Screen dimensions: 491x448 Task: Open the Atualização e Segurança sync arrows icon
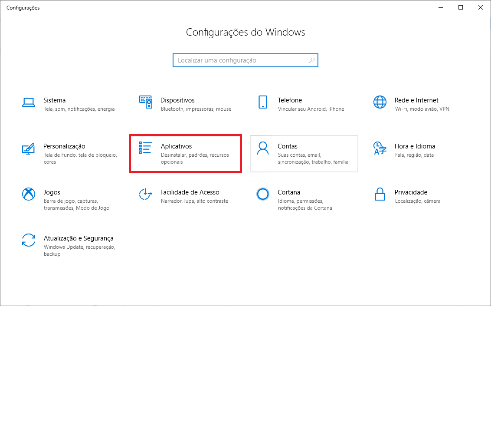coord(29,240)
